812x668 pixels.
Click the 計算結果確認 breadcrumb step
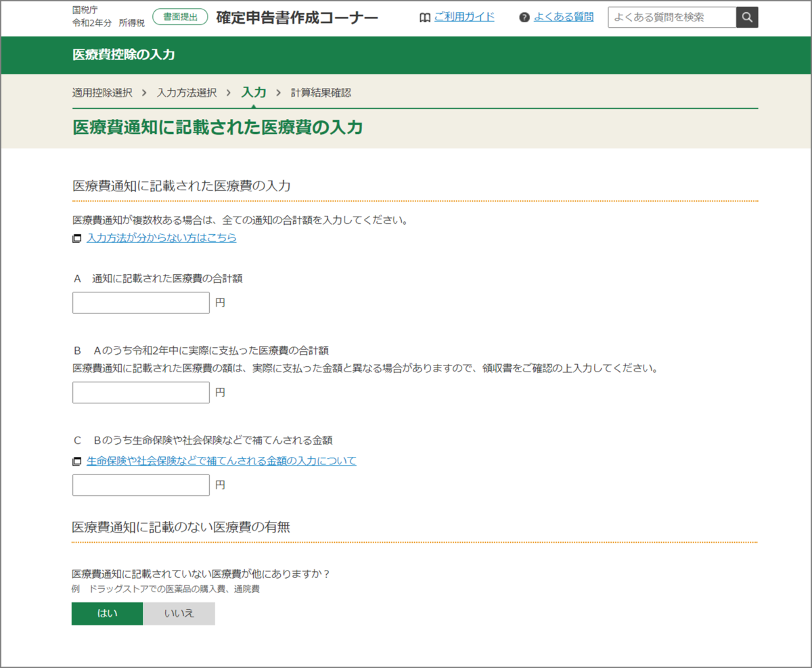tap(320, 92)
